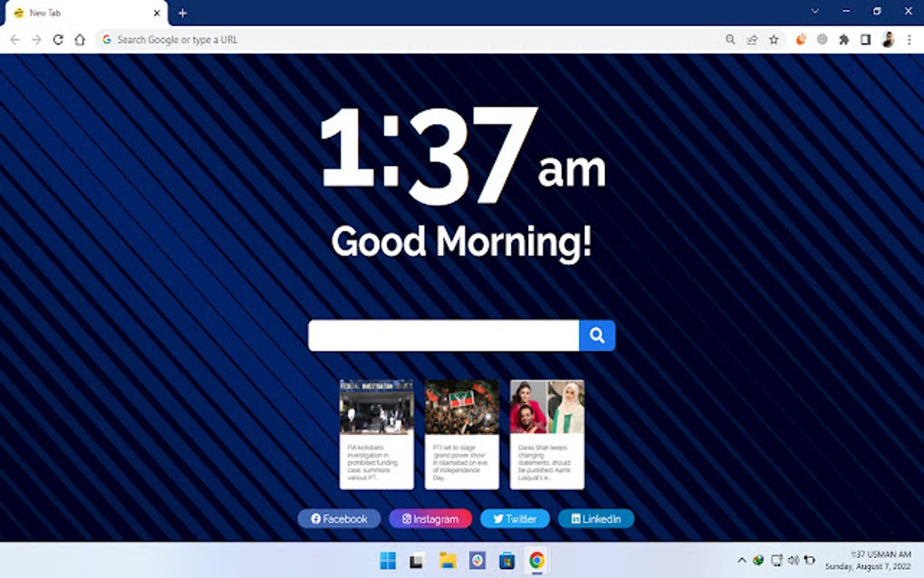Open the share icon in the address bar
The image size is (924, 578).
751,39
